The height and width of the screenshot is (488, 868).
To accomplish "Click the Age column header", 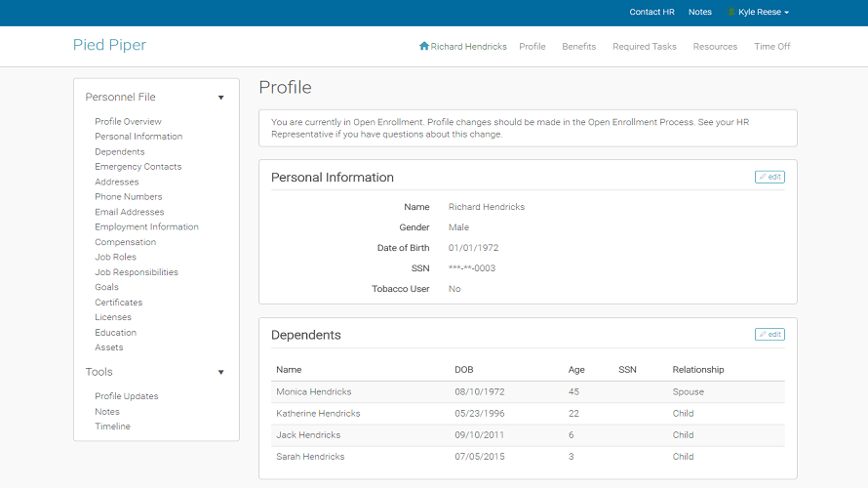I will pyautogui.click(x=575, y=370).
